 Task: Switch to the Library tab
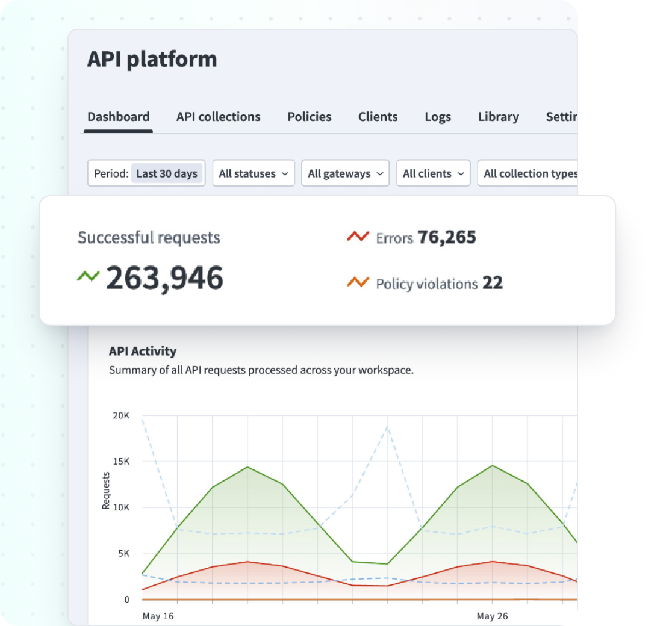coord(499,117)
